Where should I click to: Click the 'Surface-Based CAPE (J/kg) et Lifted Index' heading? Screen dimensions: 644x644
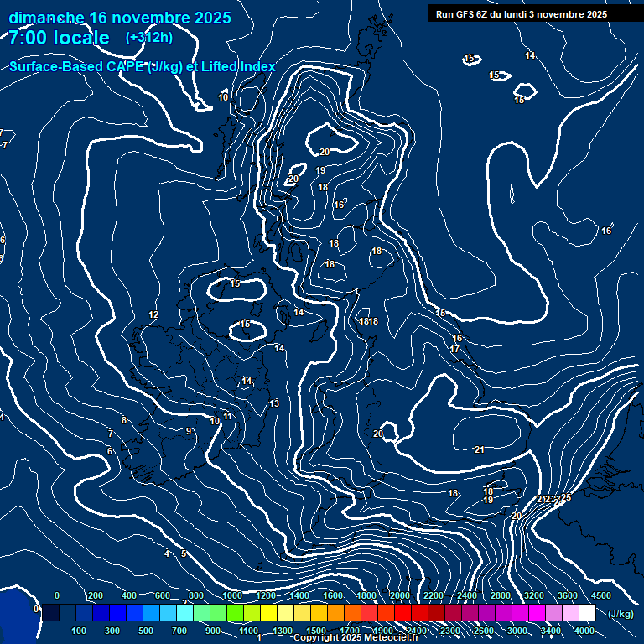[143, 67]
